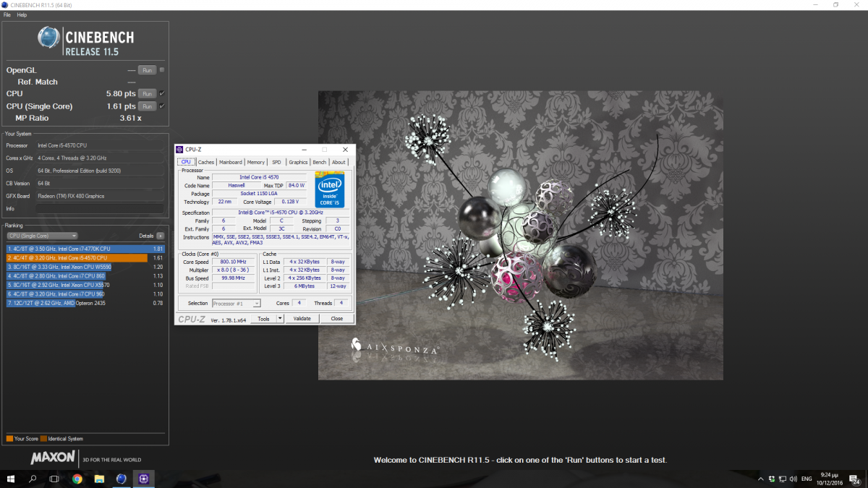Open the Tools dropdown arrow in CPU-Z
The width and height of the screenshot is (868, 488).
[x=281, y=319]
